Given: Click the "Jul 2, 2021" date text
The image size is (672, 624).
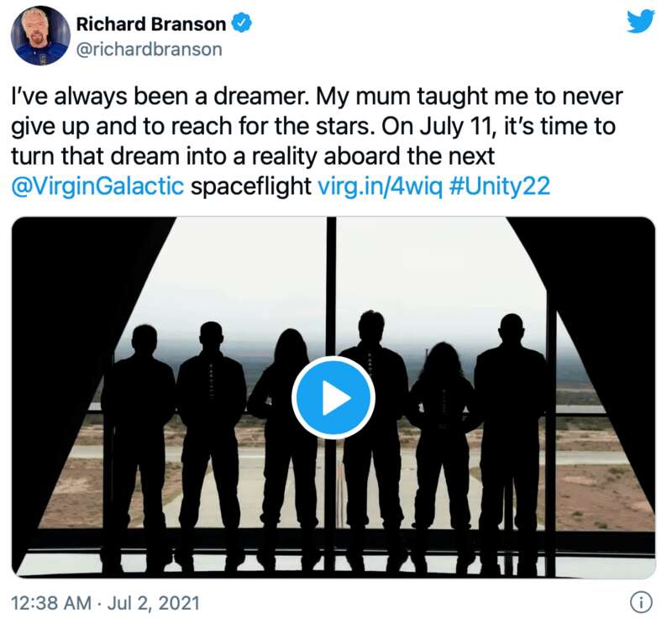Looking at the screenshot, I should pyautogui.click(x=154, y=603).
